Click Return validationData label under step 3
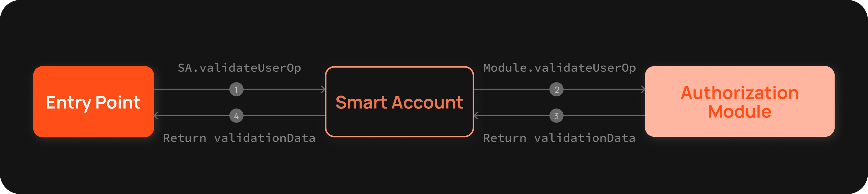 pyautogui.click(x=559, y=138)
